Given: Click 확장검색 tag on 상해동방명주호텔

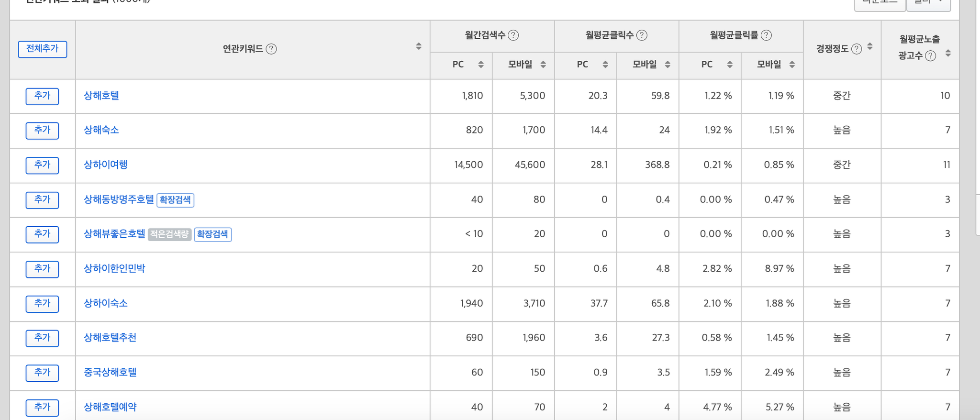Looking at the screenshot, I should click(x=175, y=200).
